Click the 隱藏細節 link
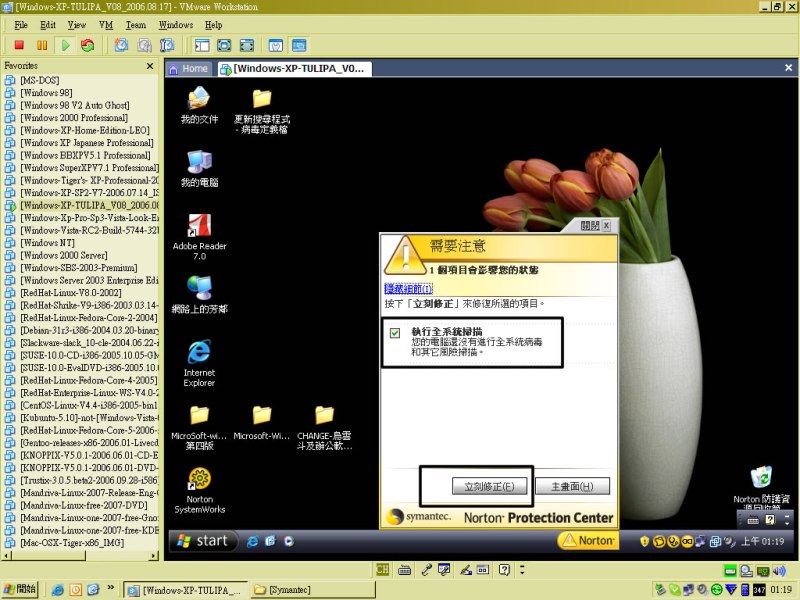Screen dimensions: 800x600 [408, 289]
